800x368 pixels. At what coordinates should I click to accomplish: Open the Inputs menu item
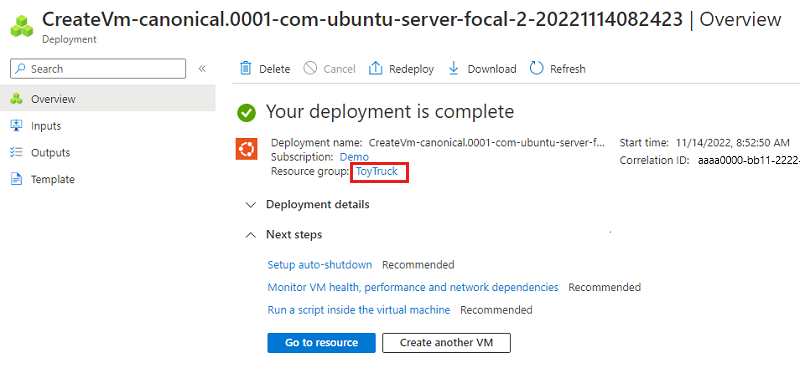(x=108, y=126)
